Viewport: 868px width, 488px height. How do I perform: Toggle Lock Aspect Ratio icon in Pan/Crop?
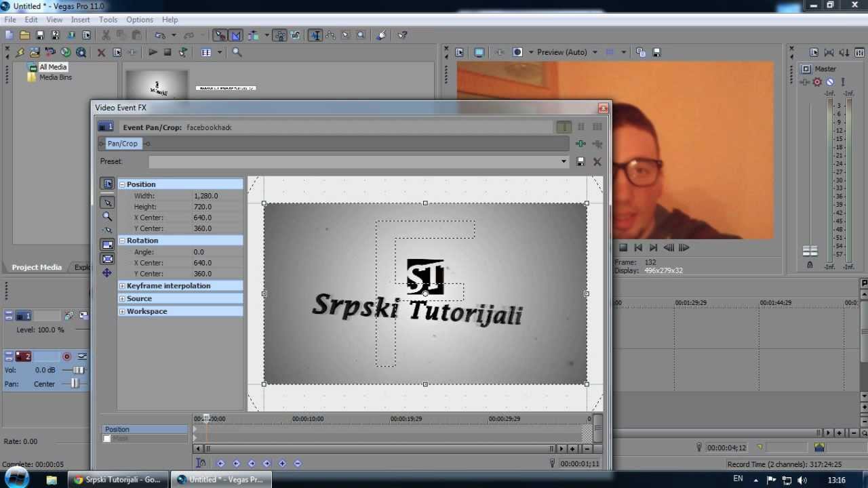(x=107, y=245)
